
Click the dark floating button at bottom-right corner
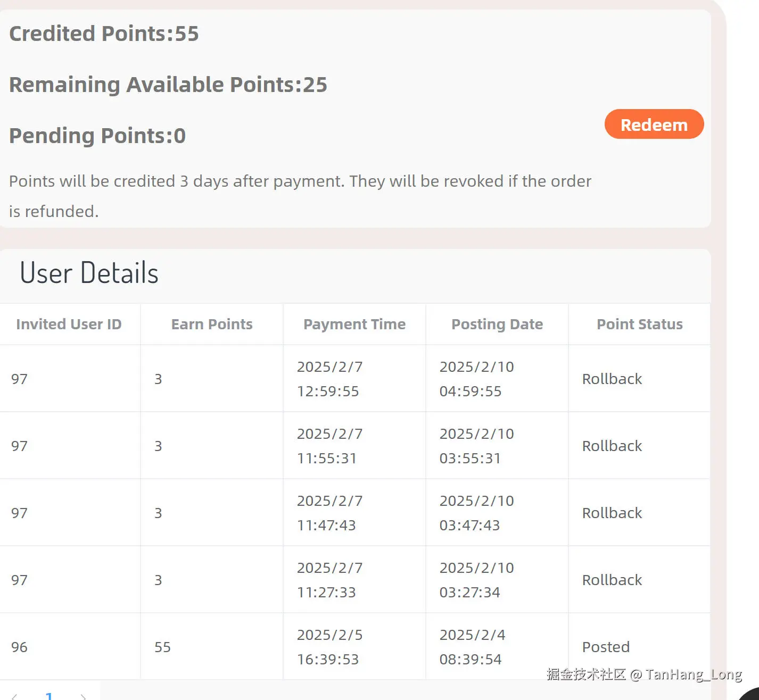click(750, 693)
